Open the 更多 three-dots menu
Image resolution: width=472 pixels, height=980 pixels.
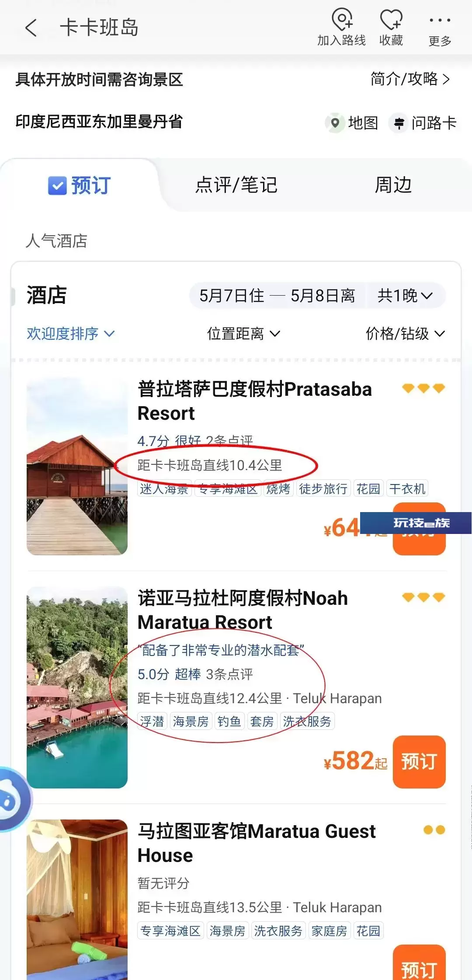point(440,20)
